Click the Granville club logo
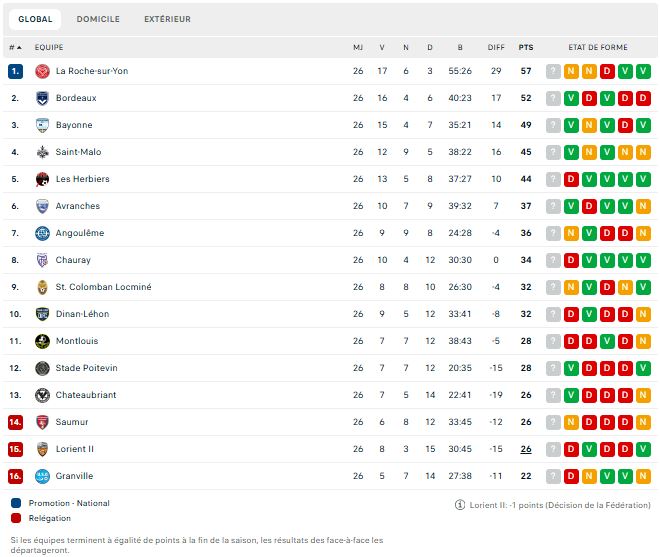The width and height of the screenshot is (660, 557). [x=43, y=476]
